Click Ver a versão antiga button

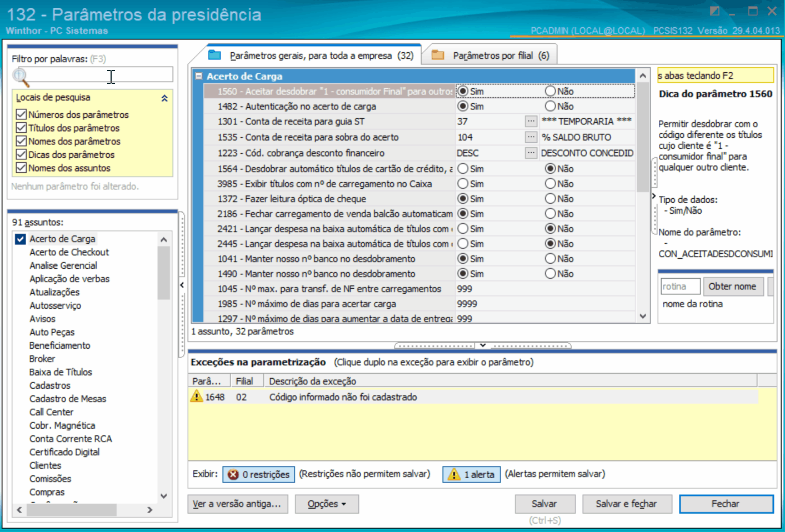pos(238,504)
